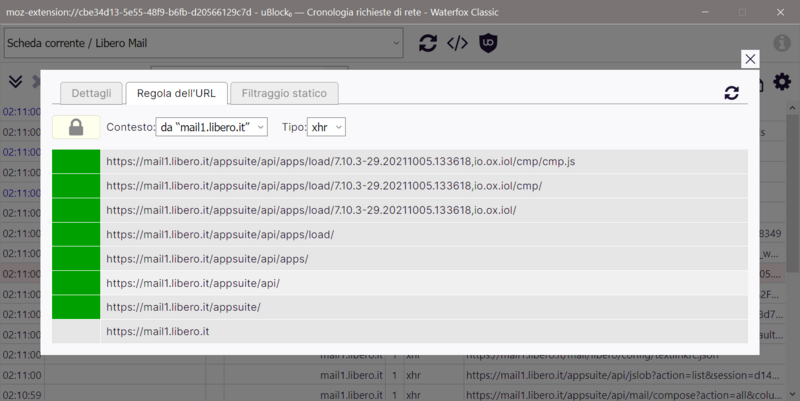Screen dimensions: 800x401
Task: Click the refresh icon inside the dialog
Action: pos(732,93)
